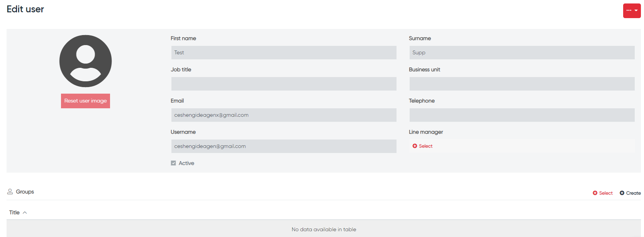Open the red more-actions dropdown button
The height and width of the screenshot is (237, 644).
point(632,11)
